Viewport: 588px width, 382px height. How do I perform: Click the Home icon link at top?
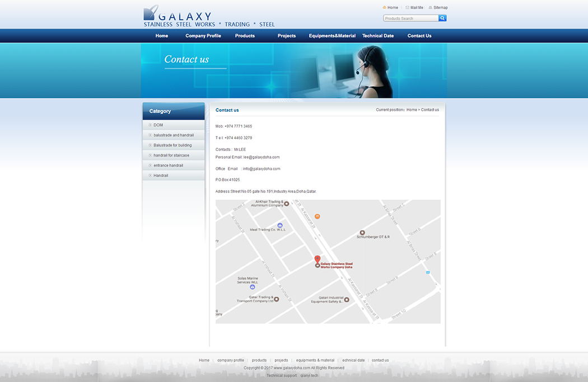pos(390,8)
